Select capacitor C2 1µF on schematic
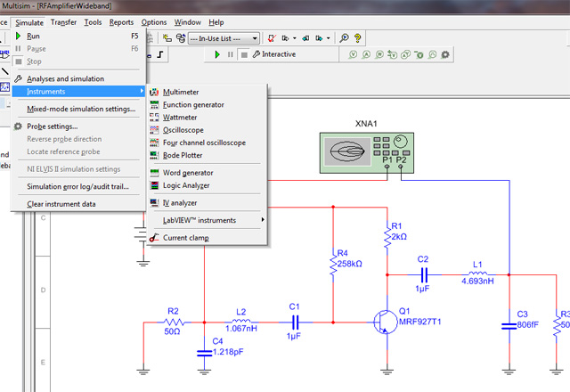 pos(424,275)
